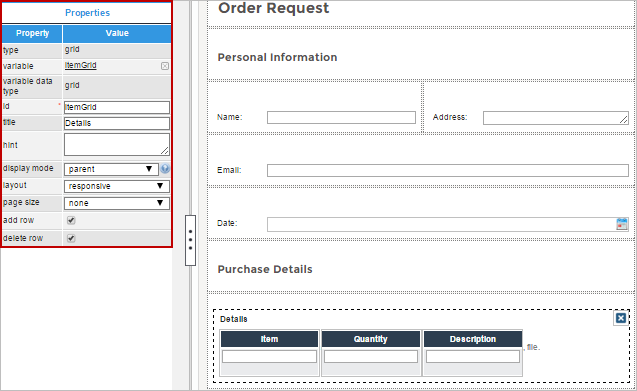Click into the hint textarea
The image size is (637, 391).
117,145
